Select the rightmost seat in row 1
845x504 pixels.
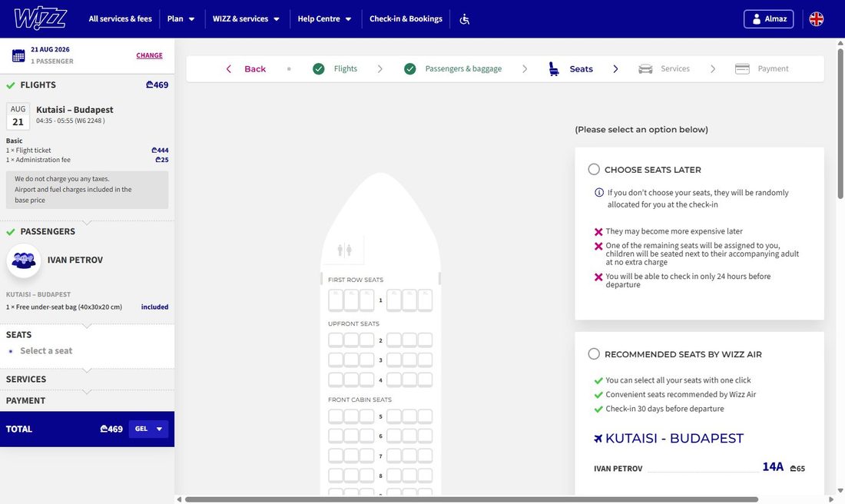tap(426, 300)
